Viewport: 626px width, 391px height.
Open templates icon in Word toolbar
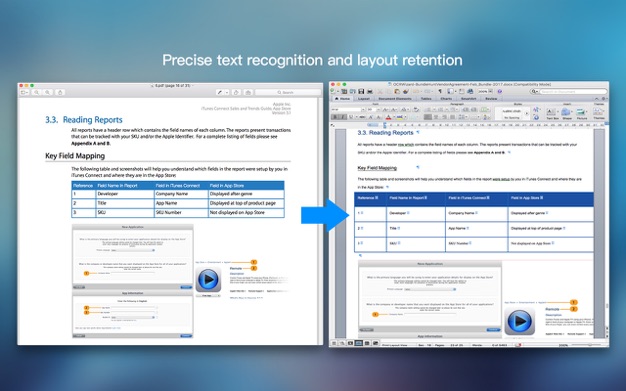tap(344, 91)
